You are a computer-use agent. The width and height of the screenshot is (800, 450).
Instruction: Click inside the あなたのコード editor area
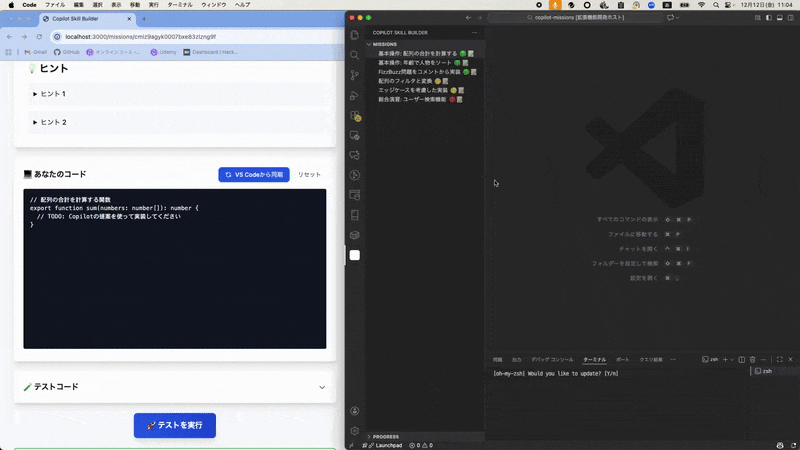(x=174, y=269)
